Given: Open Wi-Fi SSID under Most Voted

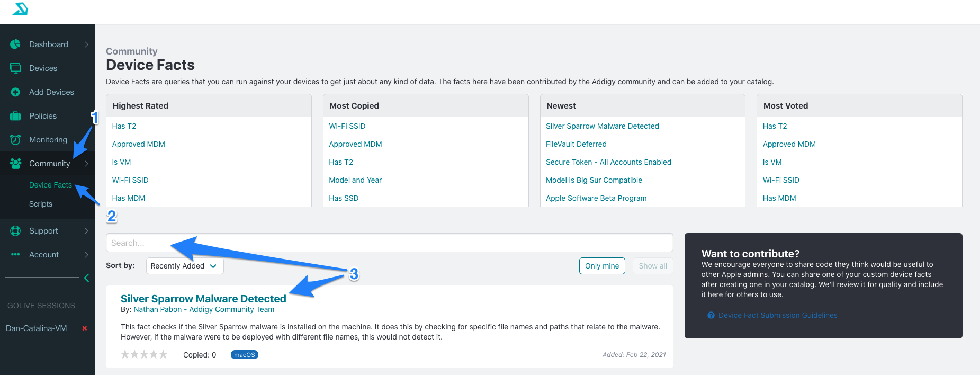Looking at the screenshot, I should [x=781, y=180].
